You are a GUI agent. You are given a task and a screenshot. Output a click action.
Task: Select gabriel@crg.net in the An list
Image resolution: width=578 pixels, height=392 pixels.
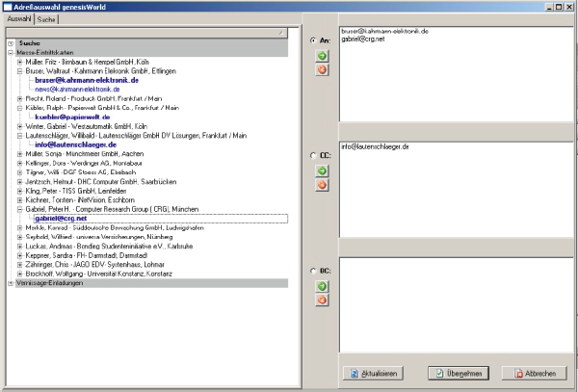363,39
